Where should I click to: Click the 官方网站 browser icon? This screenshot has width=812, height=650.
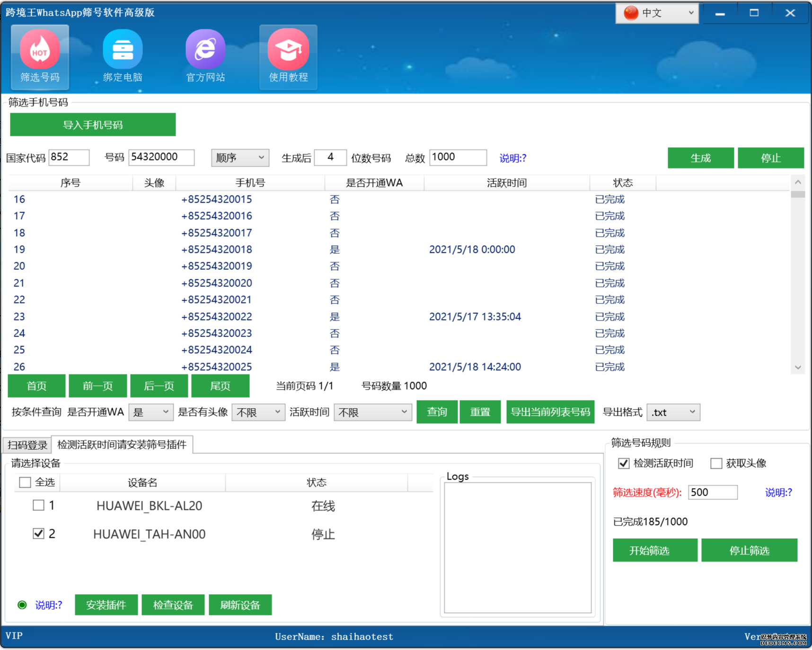(x=205, y=56)
